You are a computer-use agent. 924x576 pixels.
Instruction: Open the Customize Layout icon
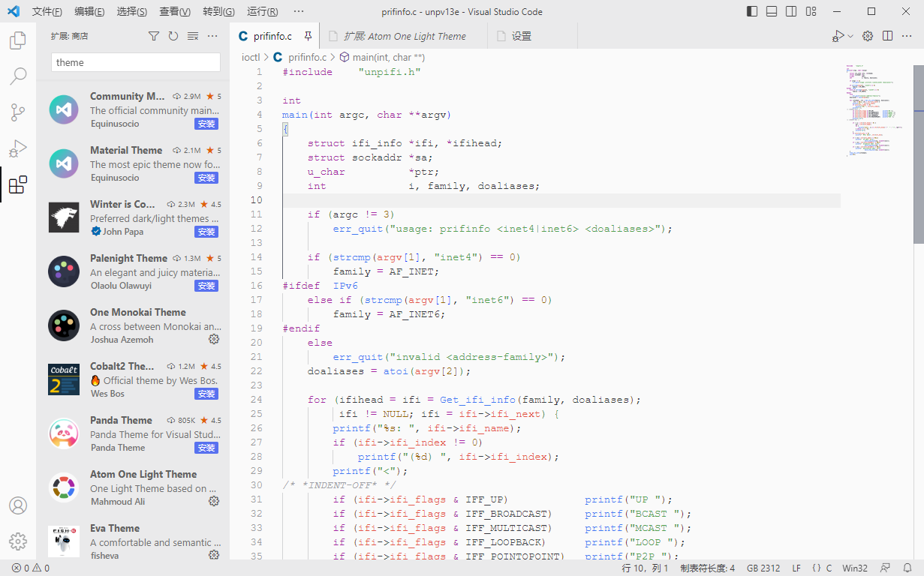click(x=811, y=11)
